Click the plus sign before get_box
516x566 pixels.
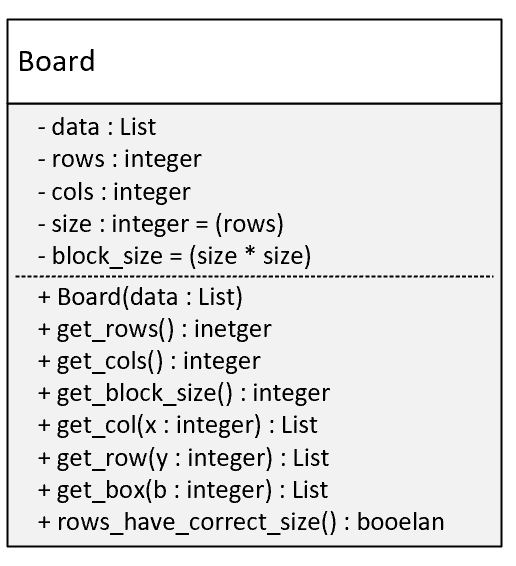tap(44, 490)
